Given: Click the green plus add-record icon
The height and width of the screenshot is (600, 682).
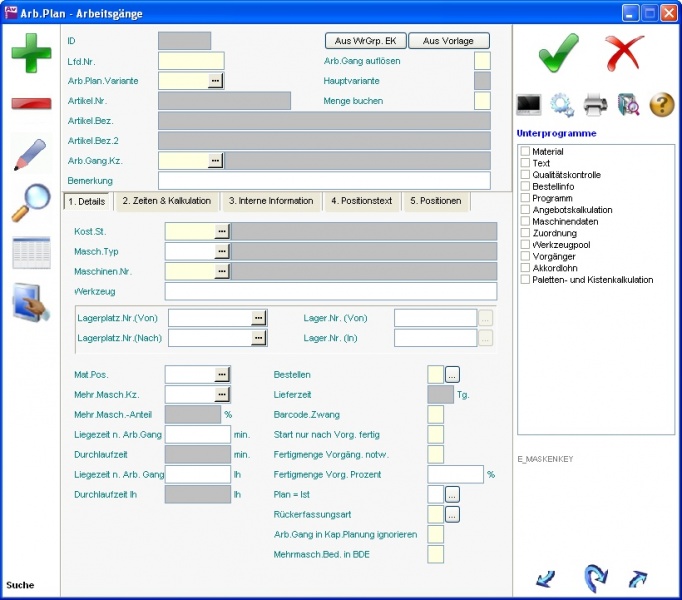Looking at the screenshot, I should pos(31,53).
